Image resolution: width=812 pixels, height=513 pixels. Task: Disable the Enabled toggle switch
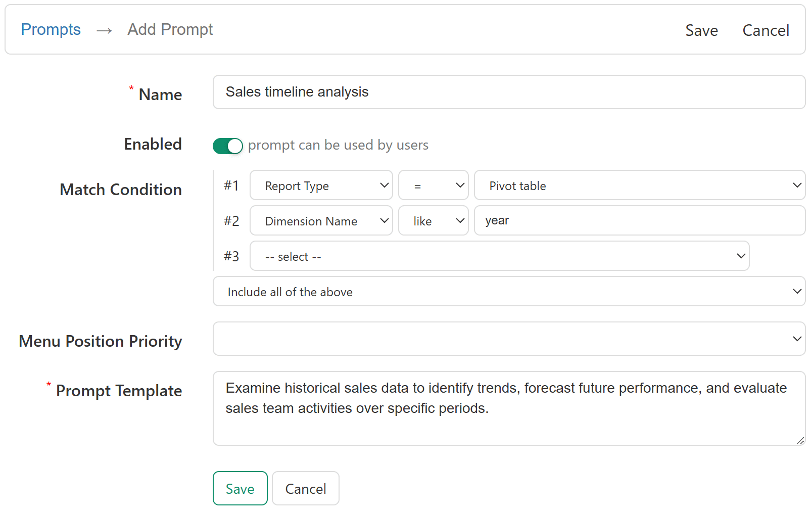point(228,146)
